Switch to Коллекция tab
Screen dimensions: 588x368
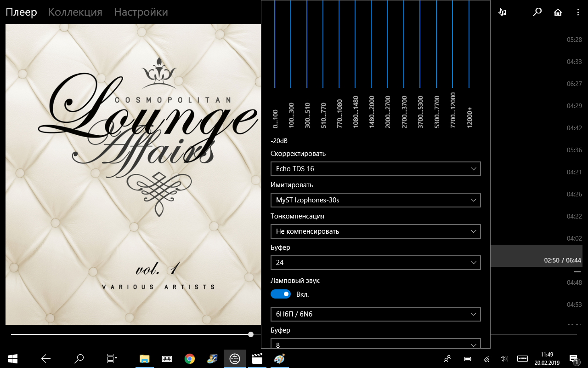pyautogui.click(x=75, y=12)
